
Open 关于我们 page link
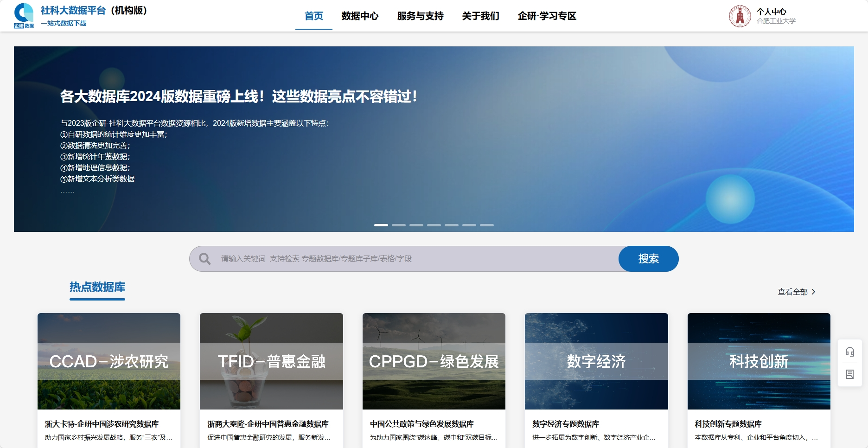480,16
